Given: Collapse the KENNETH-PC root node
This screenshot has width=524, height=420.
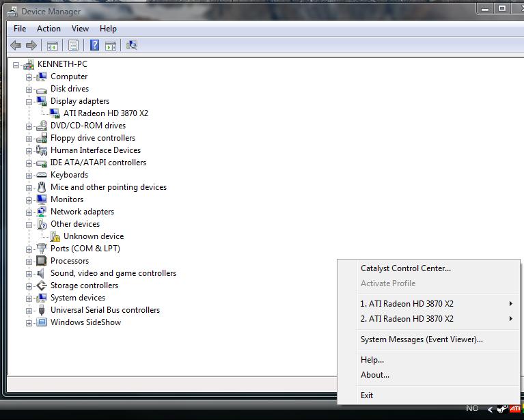Looking at the screenshot, I should [x=16, y=65].
